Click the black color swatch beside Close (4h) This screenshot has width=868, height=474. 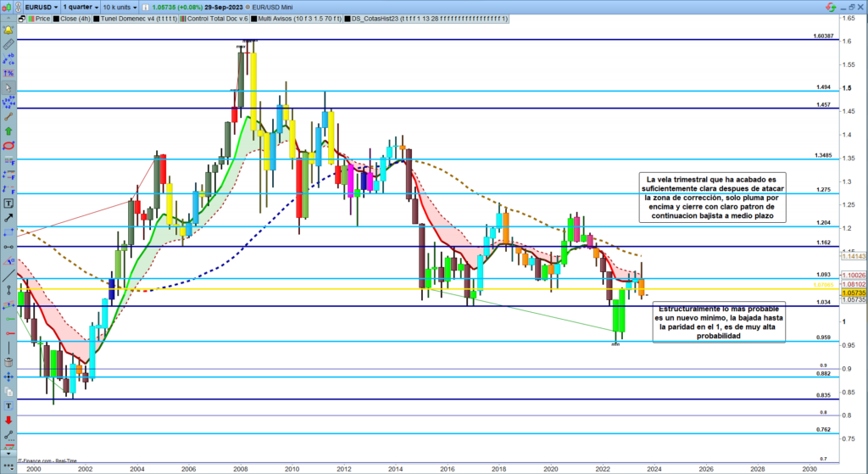(x=56, y=18)
